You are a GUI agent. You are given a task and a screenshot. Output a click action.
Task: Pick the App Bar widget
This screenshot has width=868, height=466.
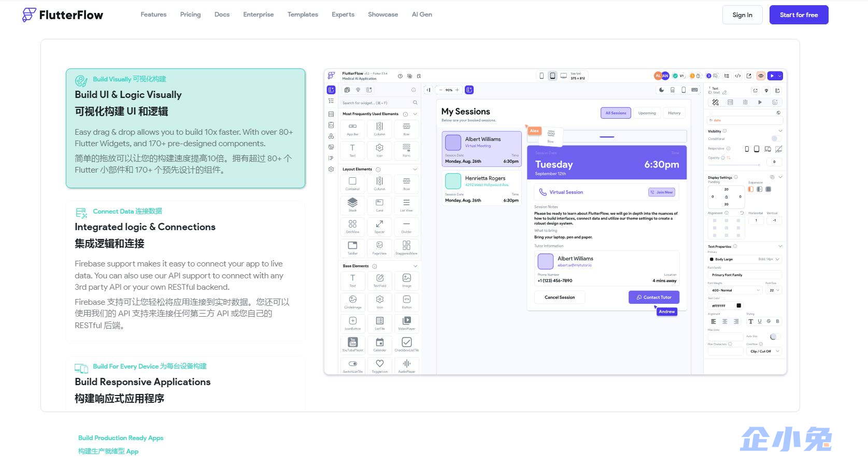(352, 129)
